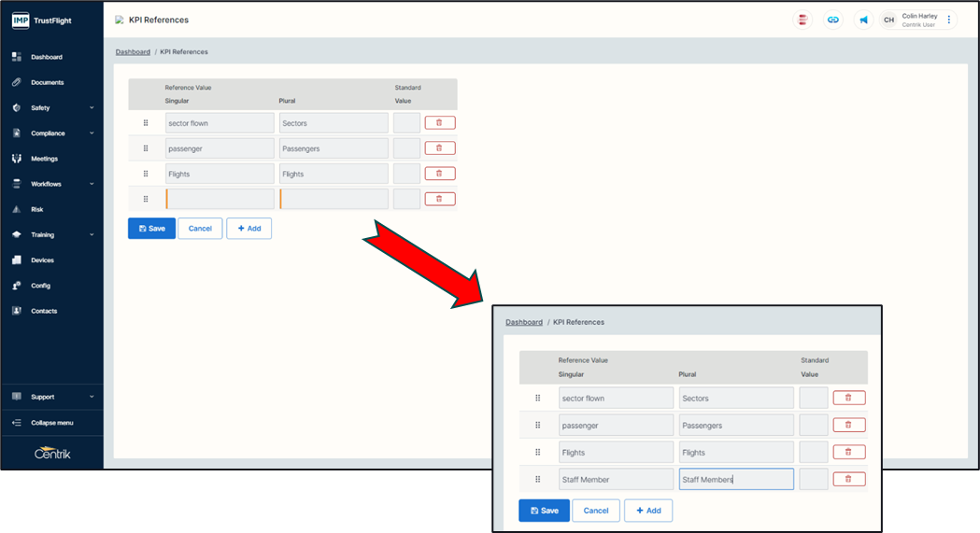Click the Centrik logo at sidebar bottom
This screenshot has width=980, height=533.
[x=52, y=453]
